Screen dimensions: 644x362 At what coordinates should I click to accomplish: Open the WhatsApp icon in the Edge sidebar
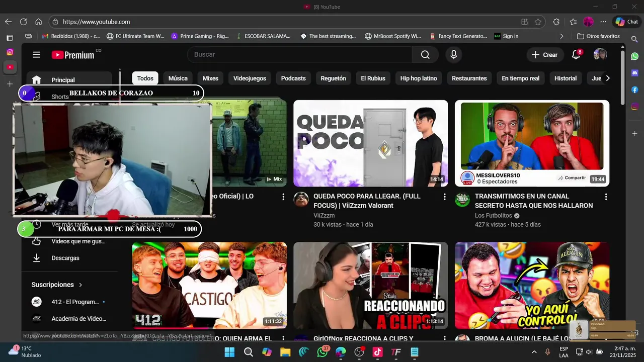click(634, 56)
